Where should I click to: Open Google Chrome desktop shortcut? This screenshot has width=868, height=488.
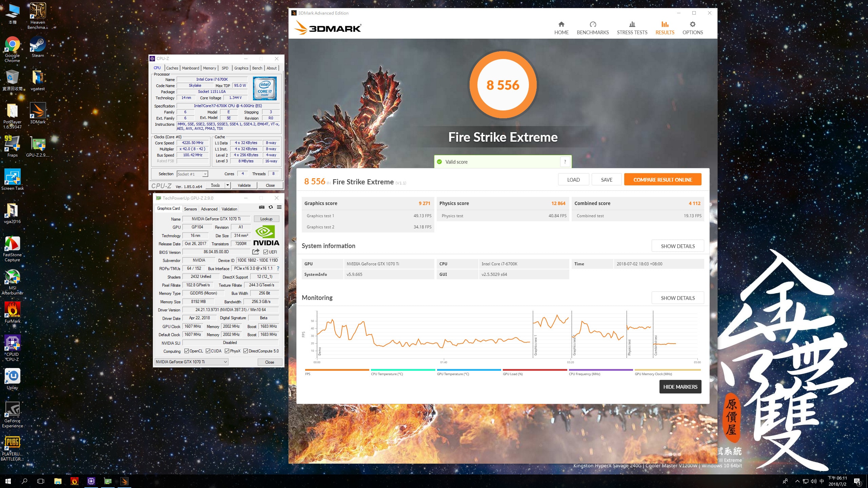click(x=12, y=49)
